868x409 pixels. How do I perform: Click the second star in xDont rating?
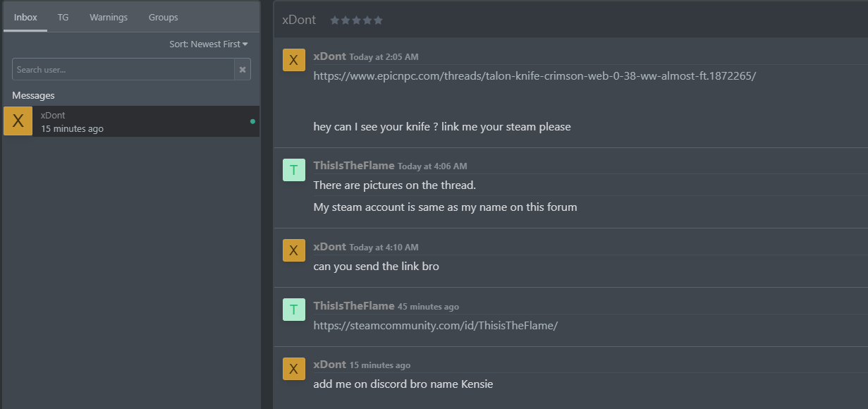[346, 20]
